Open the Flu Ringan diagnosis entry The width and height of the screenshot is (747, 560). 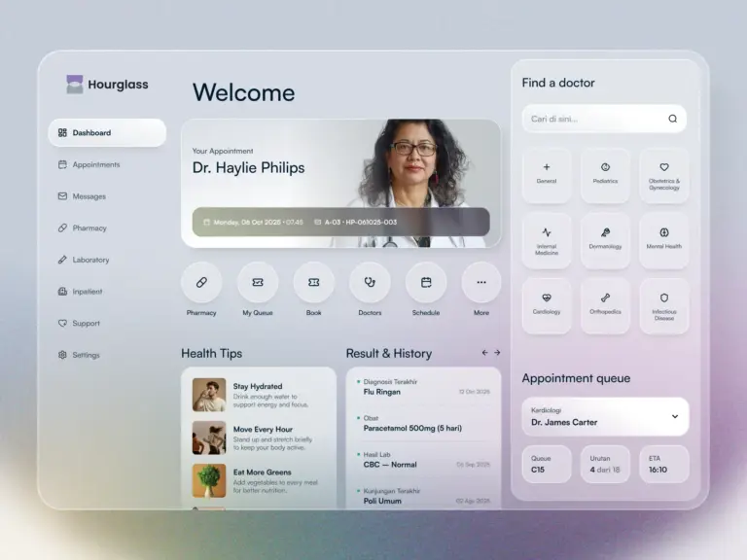423,388
